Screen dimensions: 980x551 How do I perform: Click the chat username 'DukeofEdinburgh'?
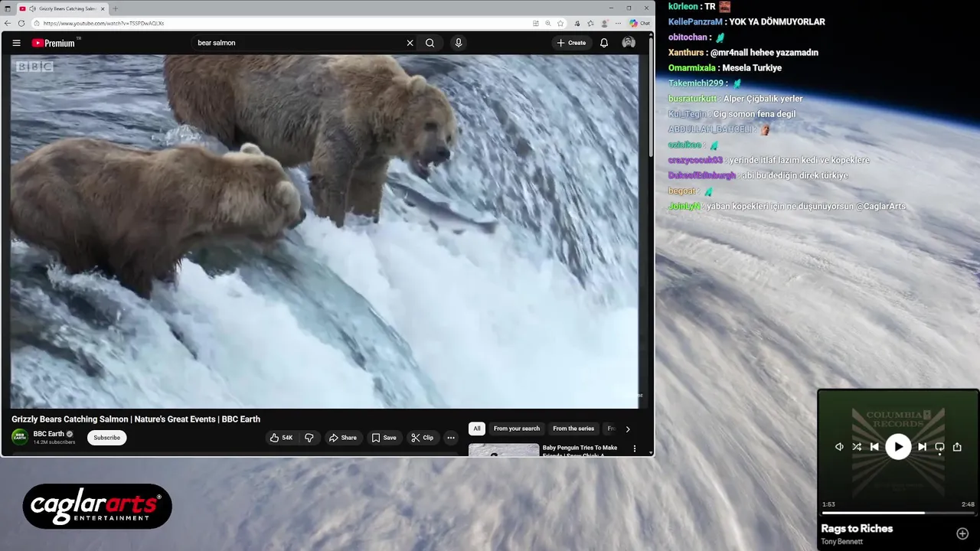coord(702,175)
